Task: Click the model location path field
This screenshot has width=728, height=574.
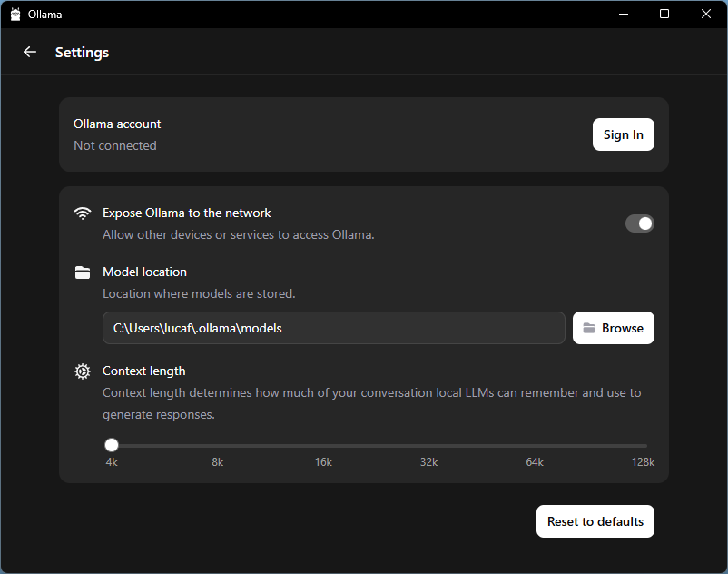Action: coord(334,328)
